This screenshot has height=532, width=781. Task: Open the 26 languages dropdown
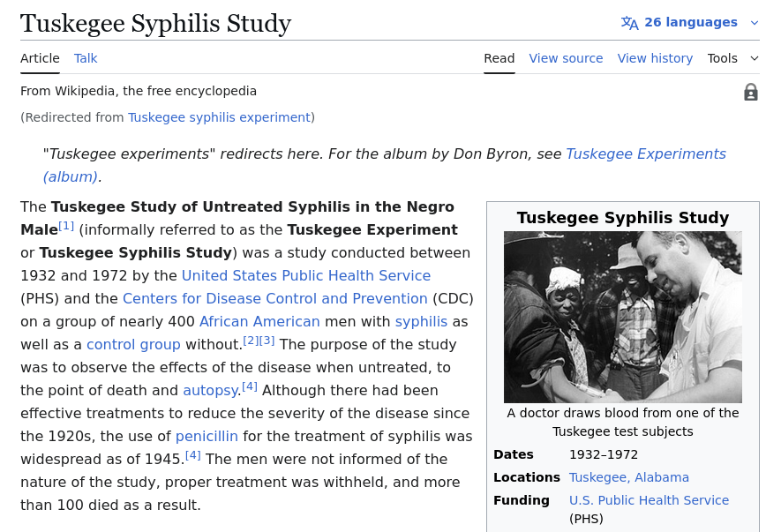click(x=690, y=22)
